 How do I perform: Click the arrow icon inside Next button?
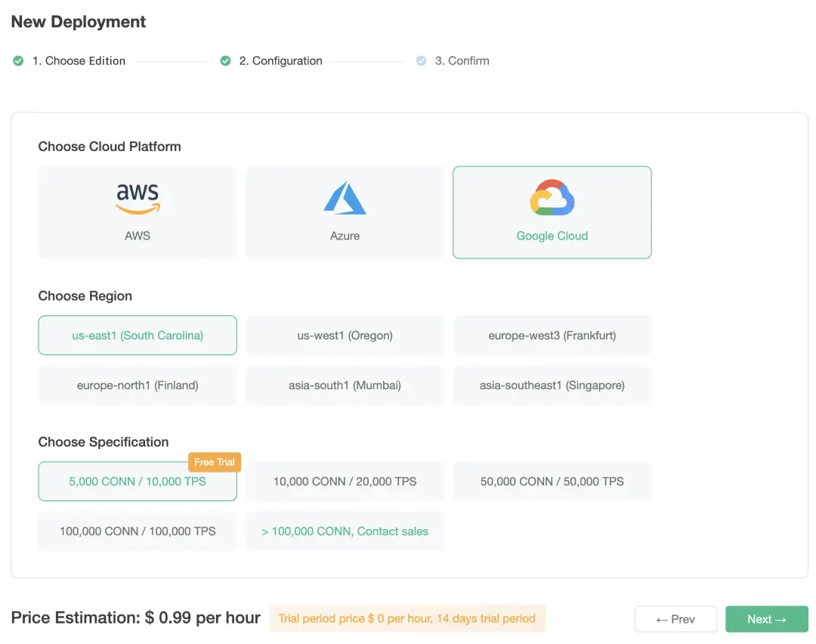pyautogui.click(x=779, y=619)
